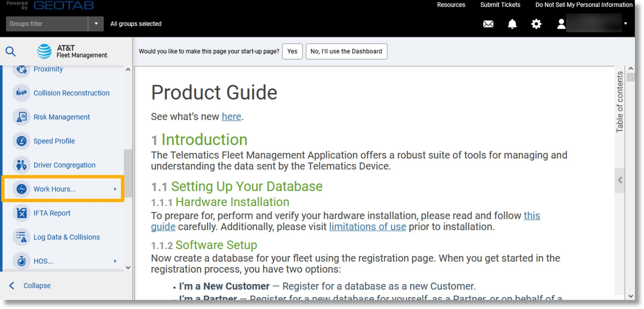Open Proximity from the sidebar
The width and height of the screenshot is (644, 309).
click(x=48, y=69)
